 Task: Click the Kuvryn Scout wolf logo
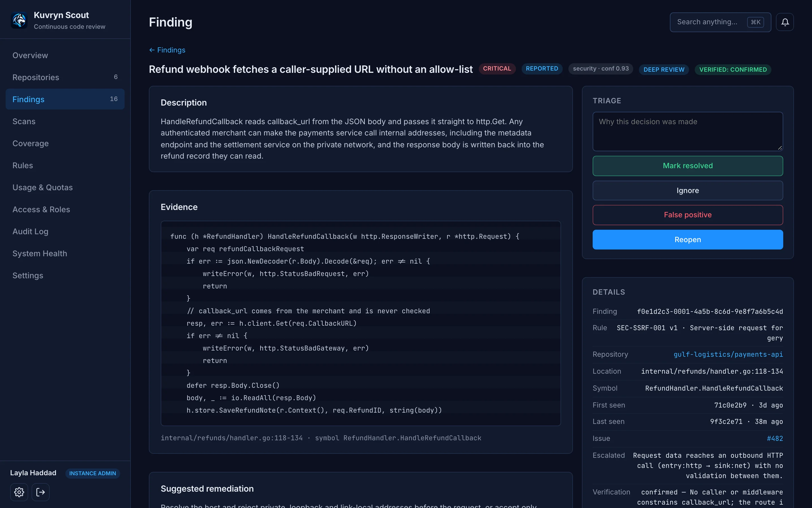19,21
